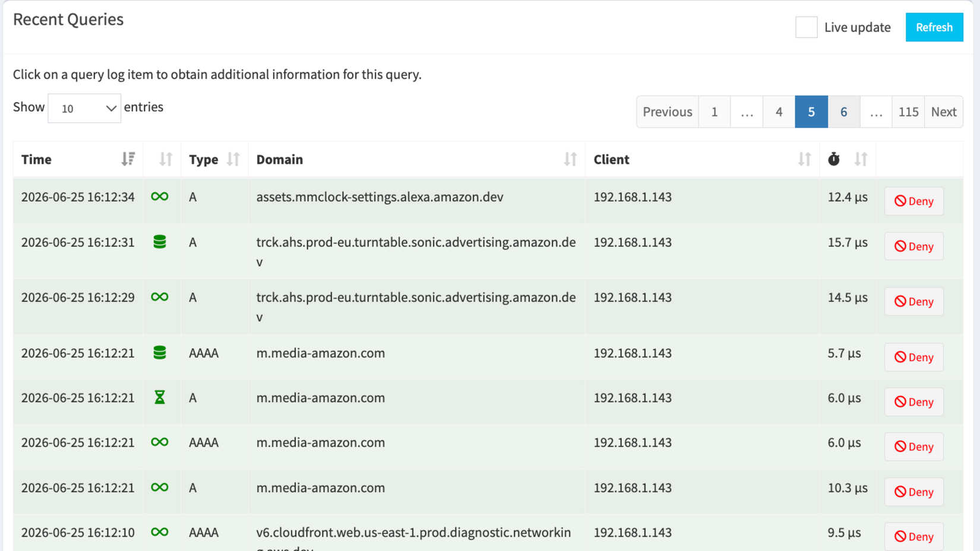Click the cache database icon at 16:12:31

159,242
